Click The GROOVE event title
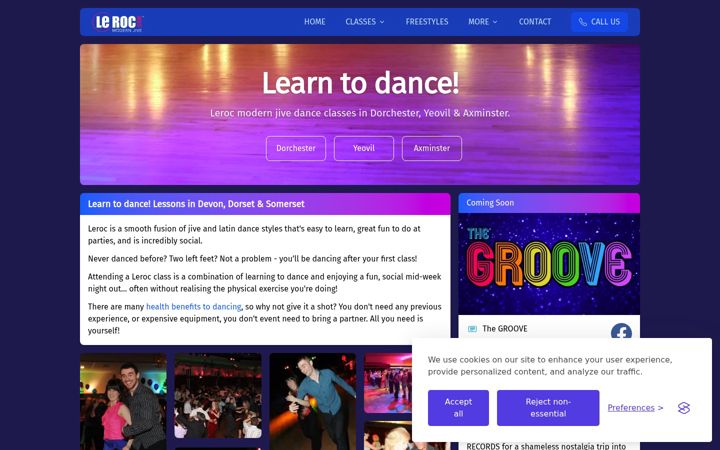Viewport: 720px width, 450px height. click(x=505, y=329)
